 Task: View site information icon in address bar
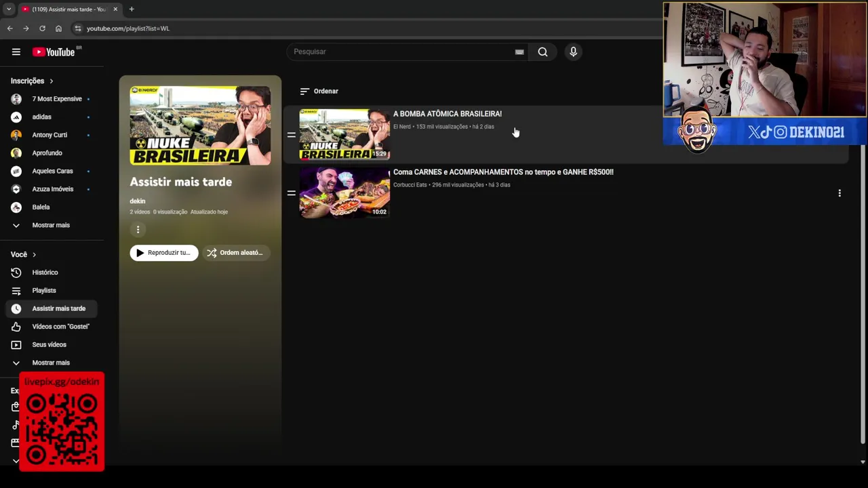pyautogui.click(x=78, y=28)
